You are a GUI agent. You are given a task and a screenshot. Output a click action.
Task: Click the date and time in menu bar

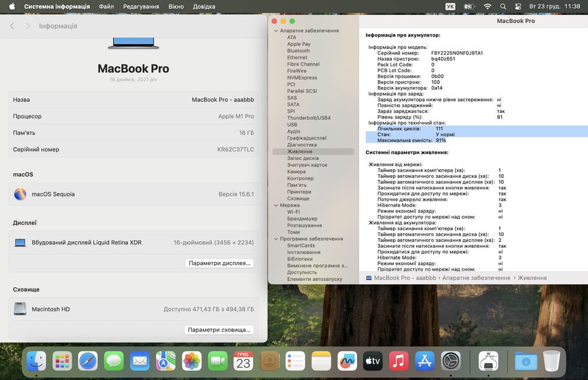[554, 6]
